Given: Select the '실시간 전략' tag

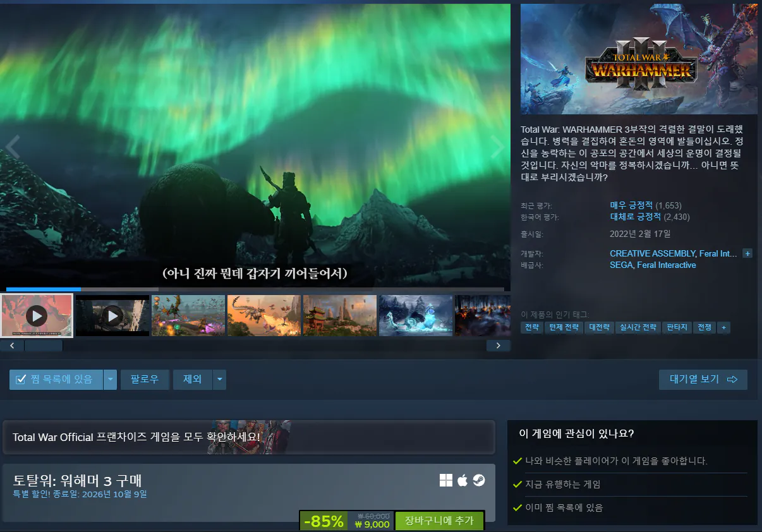Looking at the screenshot, I should (638, 327).
